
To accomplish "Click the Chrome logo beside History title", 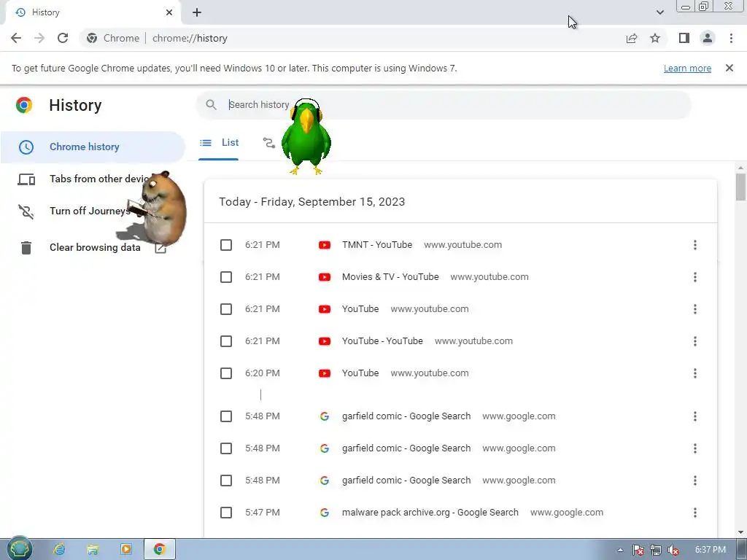I will point(24,105).
